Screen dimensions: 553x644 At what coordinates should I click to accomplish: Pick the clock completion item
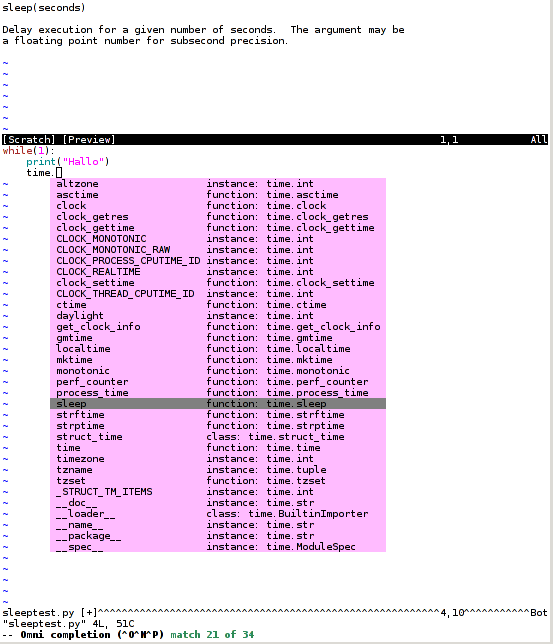point(218,206)
